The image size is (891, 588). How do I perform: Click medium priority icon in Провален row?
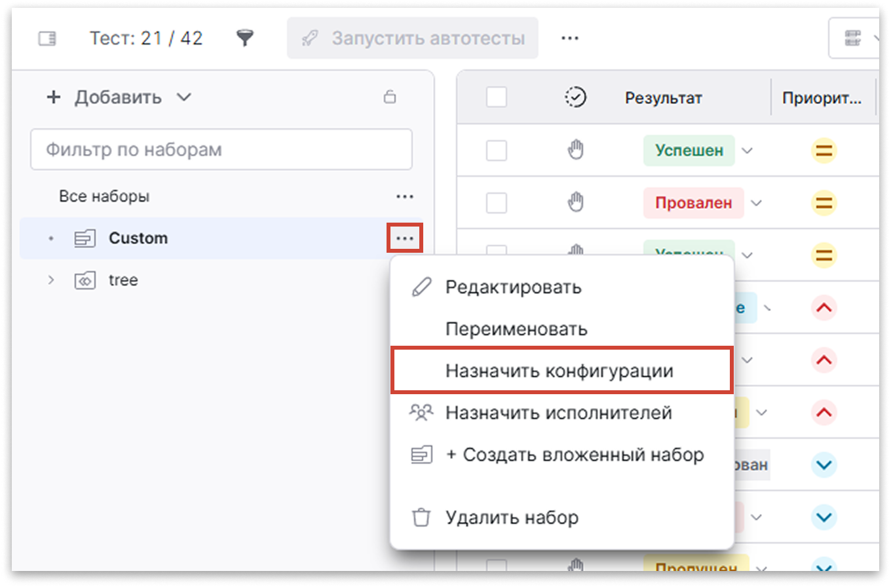point(824,203)
